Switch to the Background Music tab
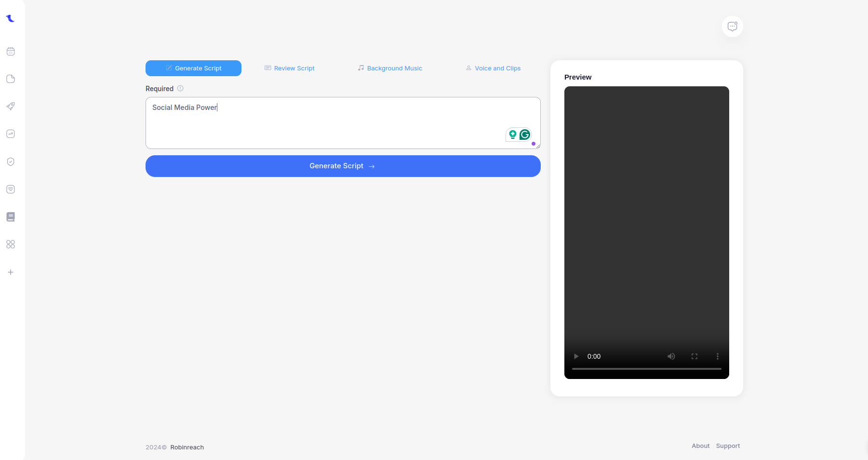This screenshot has width=868, height=460. pos(390,68)
